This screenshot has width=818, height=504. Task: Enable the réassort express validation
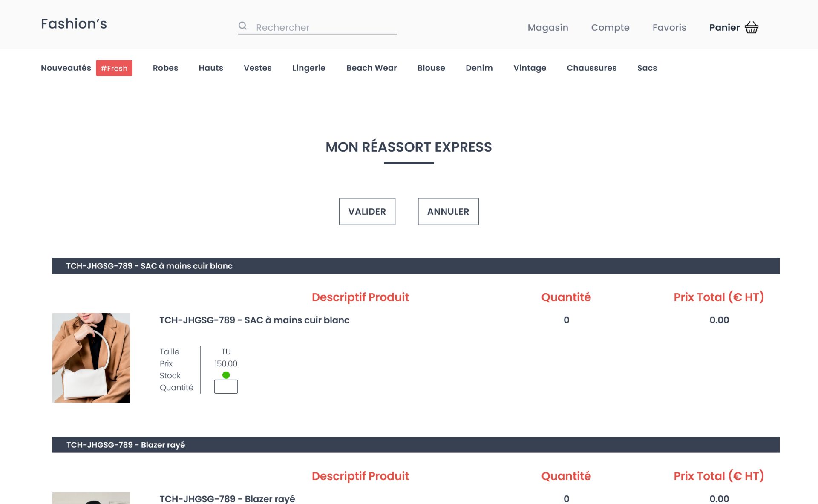[x=368, y=211]
